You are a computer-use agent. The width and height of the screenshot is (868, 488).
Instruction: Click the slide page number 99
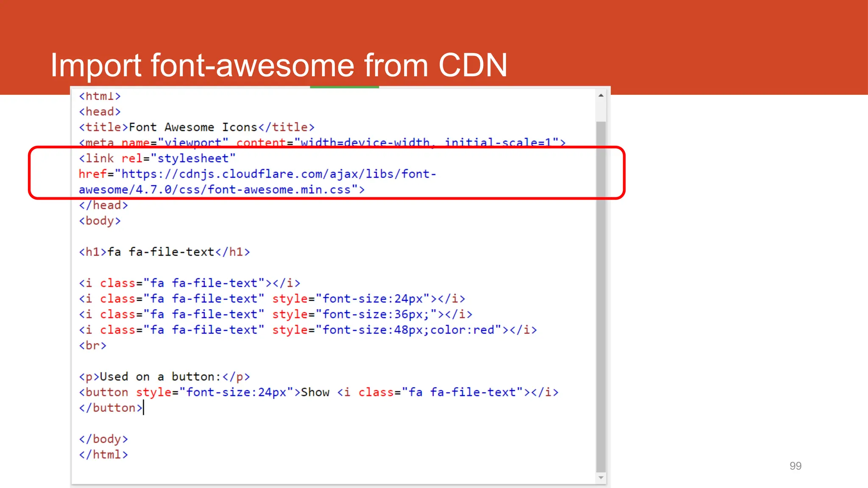(x=796, y=466)
